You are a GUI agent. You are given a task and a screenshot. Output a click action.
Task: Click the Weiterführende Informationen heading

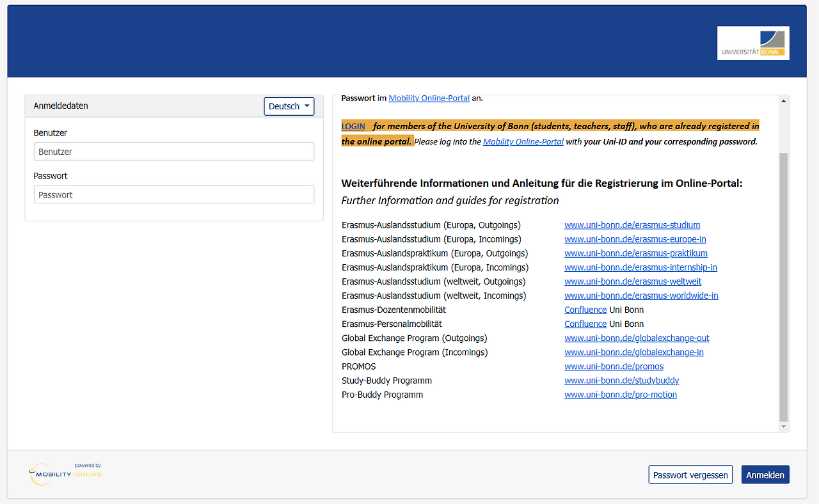pyautogui.click(x=542, y=184)
